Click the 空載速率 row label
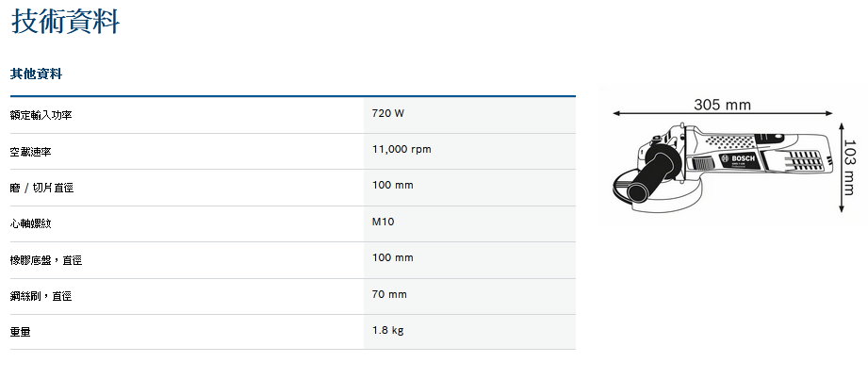 31,151
